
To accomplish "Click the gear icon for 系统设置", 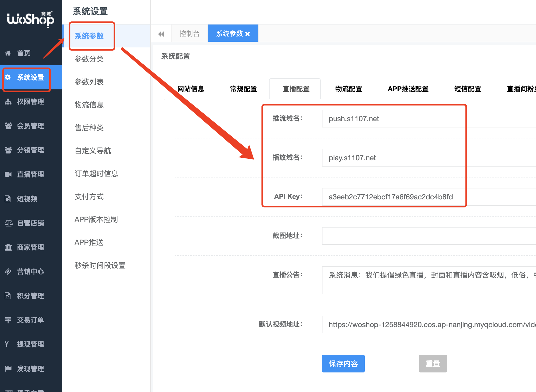I will click(8, 77).
